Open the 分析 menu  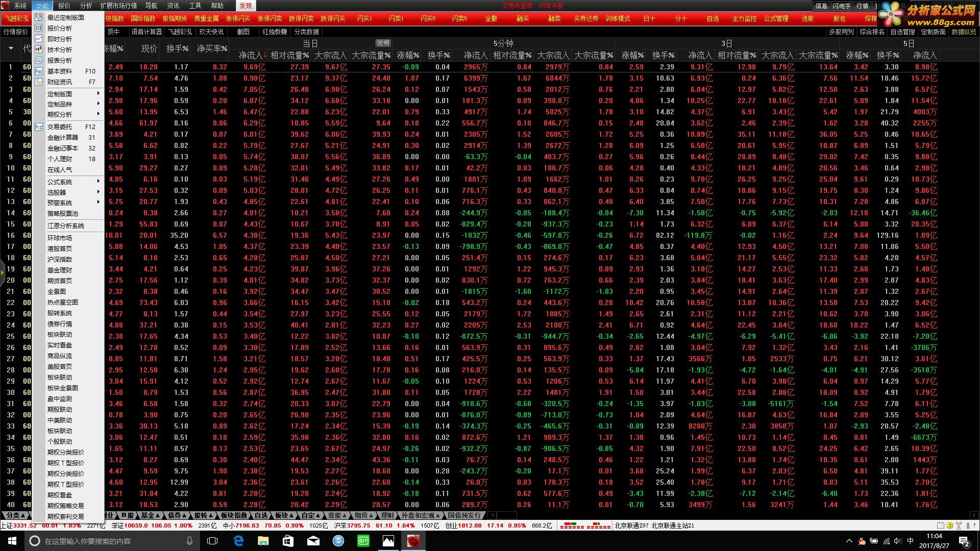[86, 6]
